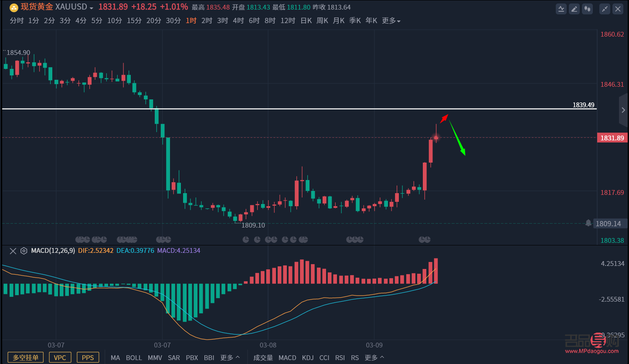Image resolution: width=629 pixels, height=364 pixels.
Task: Click the shrink chart arrows icon
Action: [605, 8]
